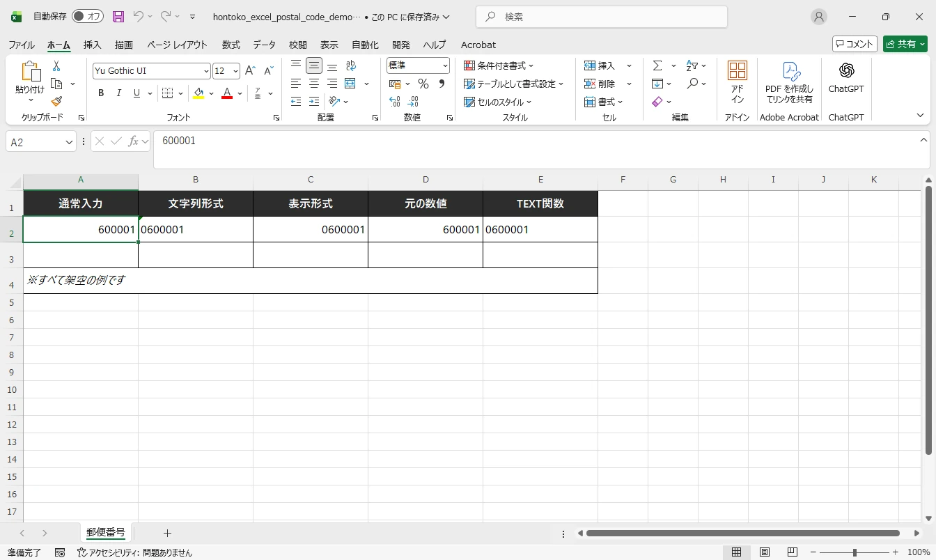Click the comma style icon
This screenshot has height=560, width=936.
(442, 84)
